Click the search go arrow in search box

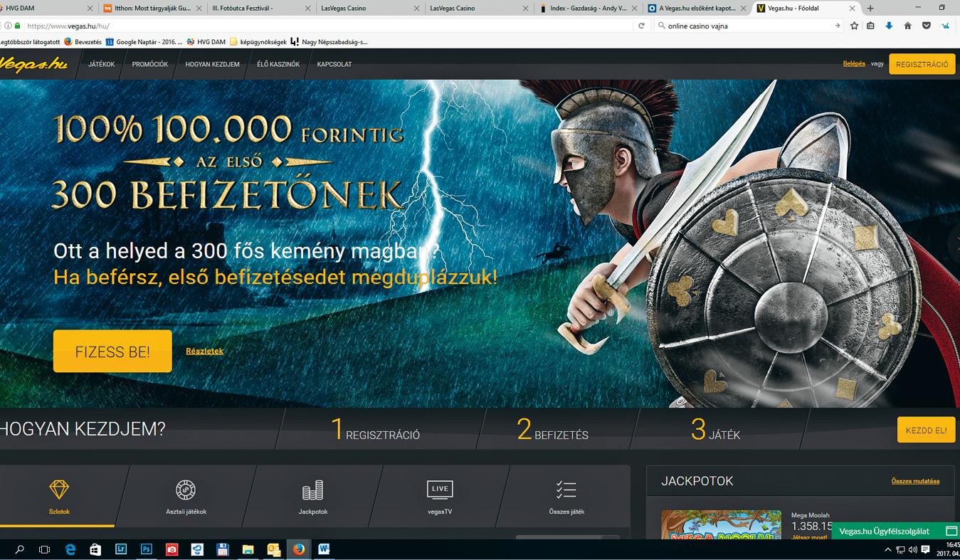tap(838, 26)
